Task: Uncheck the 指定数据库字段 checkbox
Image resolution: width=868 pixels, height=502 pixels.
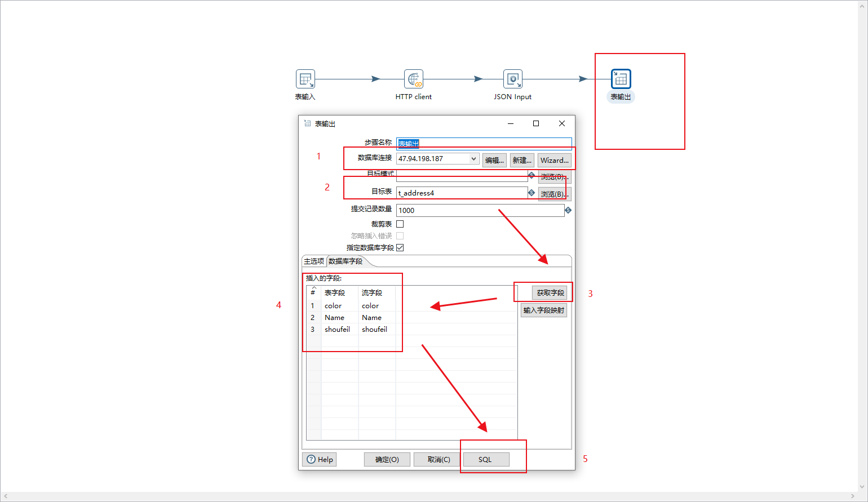Action: [x=400, y=247]
